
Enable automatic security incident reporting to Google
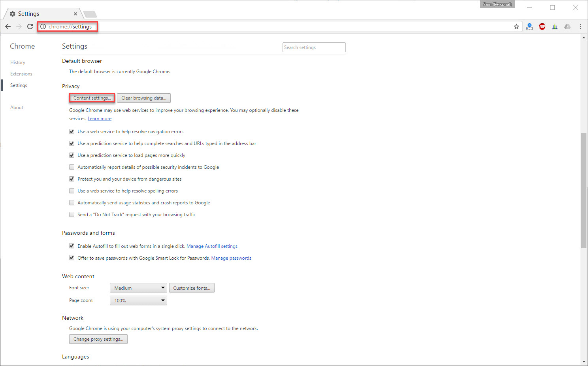[72, 167]
